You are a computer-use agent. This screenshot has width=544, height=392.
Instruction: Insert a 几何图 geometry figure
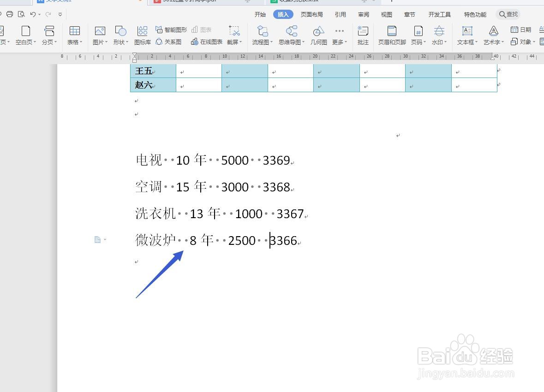click(x=318, y=36)
